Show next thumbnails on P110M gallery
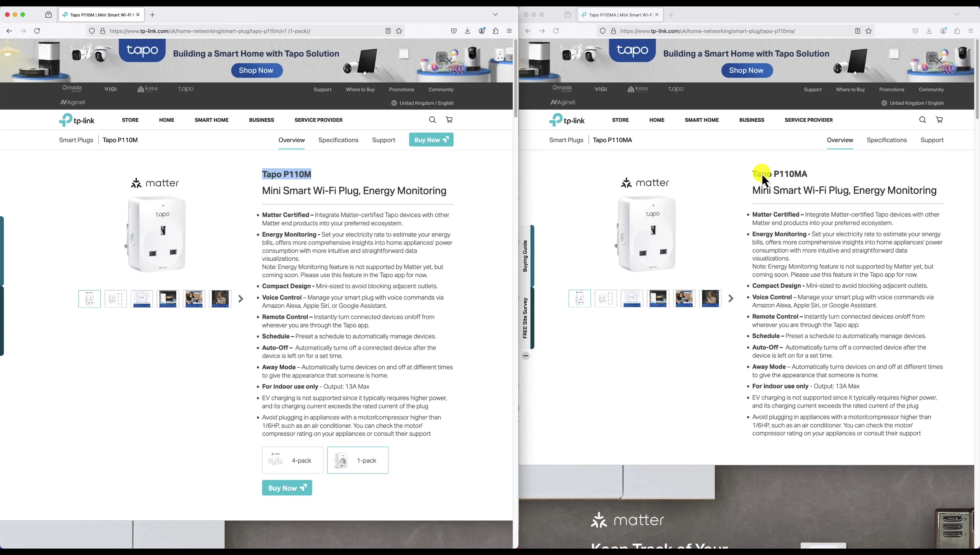980x555 pixels. 241,299
